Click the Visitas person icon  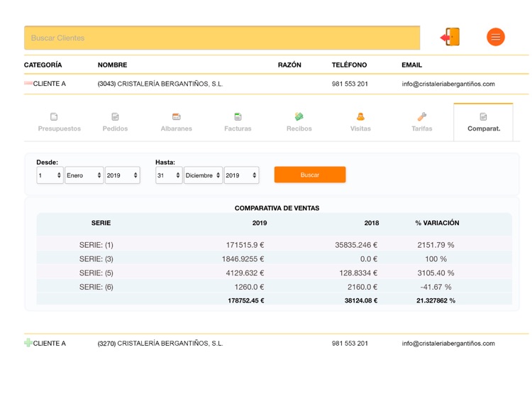[x=360, y=117]
